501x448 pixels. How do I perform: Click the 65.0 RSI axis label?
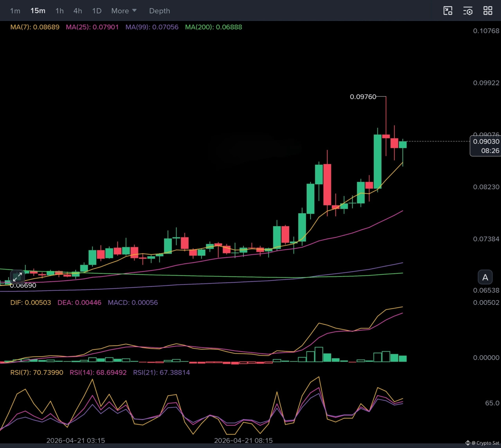point(492,403)
